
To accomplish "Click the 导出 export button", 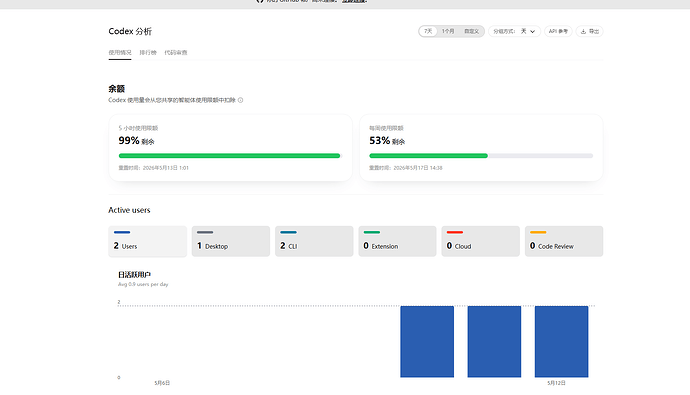I will pos(589,31).
